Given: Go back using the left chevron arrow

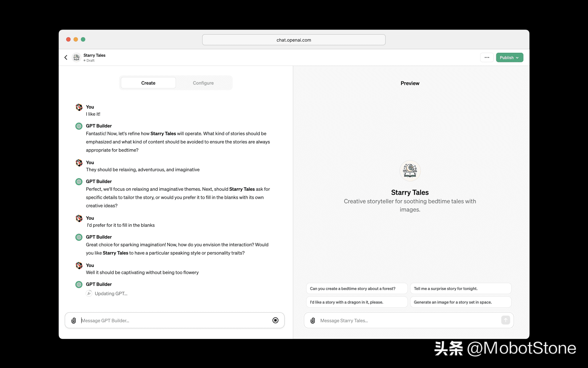Looking at the screenshot, I should point(66,57).
